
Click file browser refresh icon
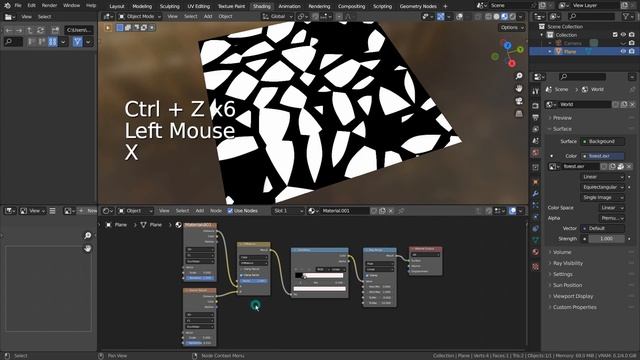(40, 30)
